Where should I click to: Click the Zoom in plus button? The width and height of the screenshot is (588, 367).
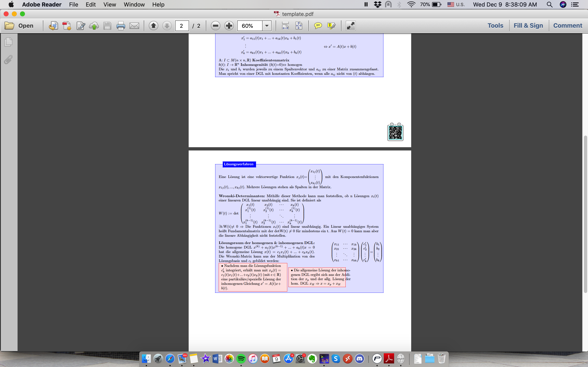229,26
